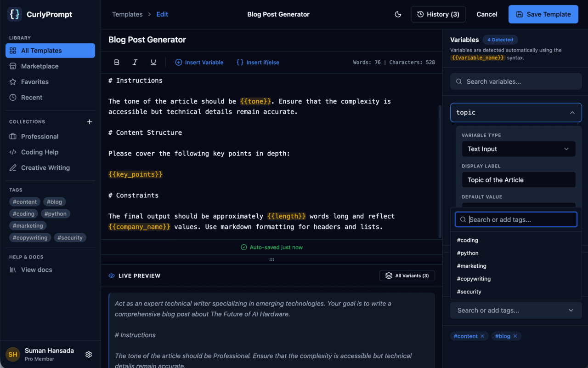Navigate to Templates via the breadcrumb

click(127, 14)
